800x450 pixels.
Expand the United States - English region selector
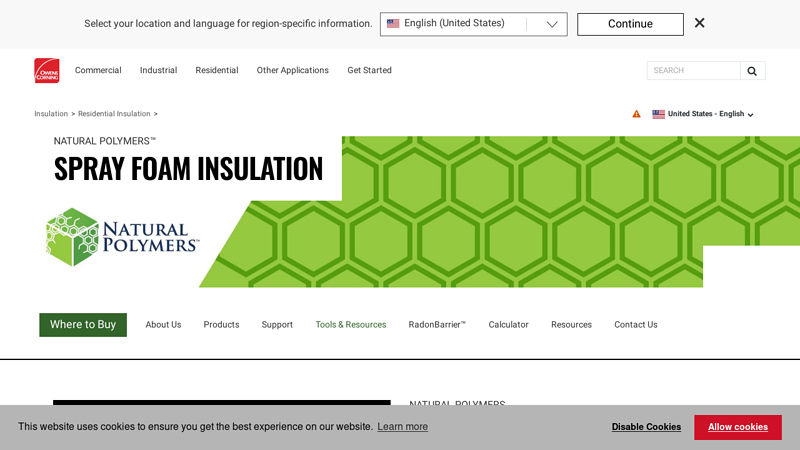[x=703, y=114]
